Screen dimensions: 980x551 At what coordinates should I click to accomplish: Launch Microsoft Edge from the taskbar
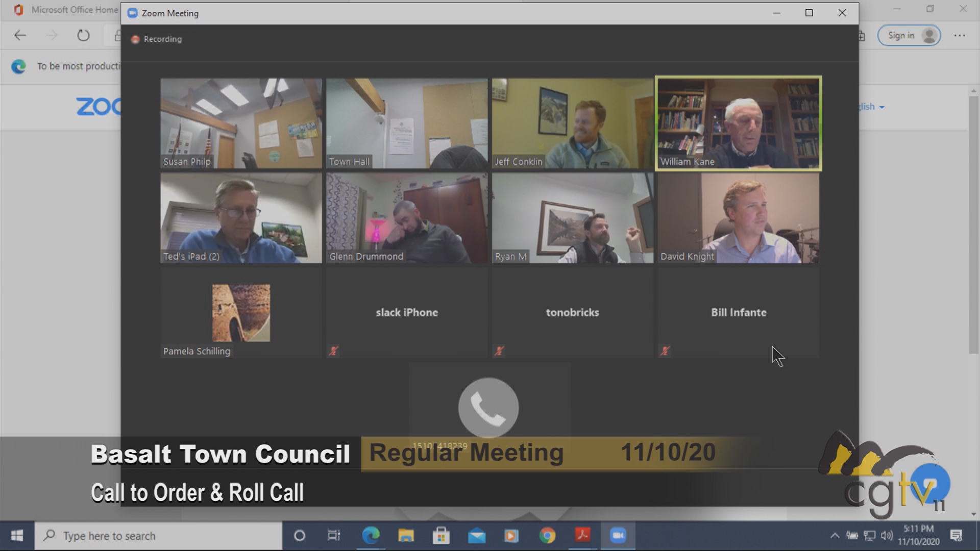371,536
